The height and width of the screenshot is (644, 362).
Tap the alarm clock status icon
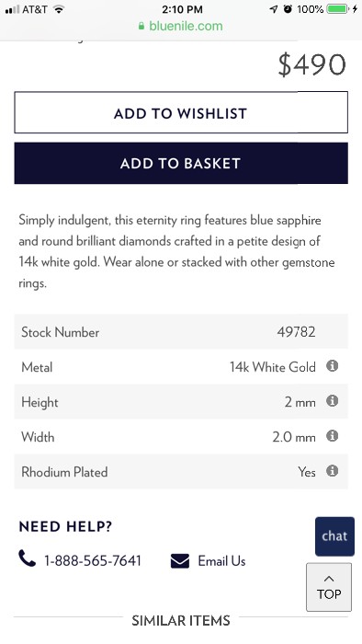pos(288,9)
